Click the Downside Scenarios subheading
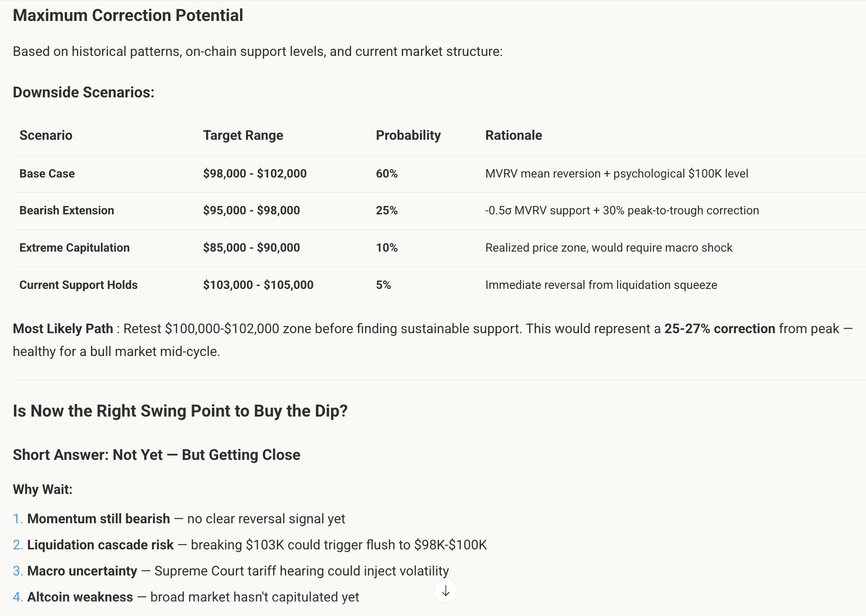 point(83,92)
